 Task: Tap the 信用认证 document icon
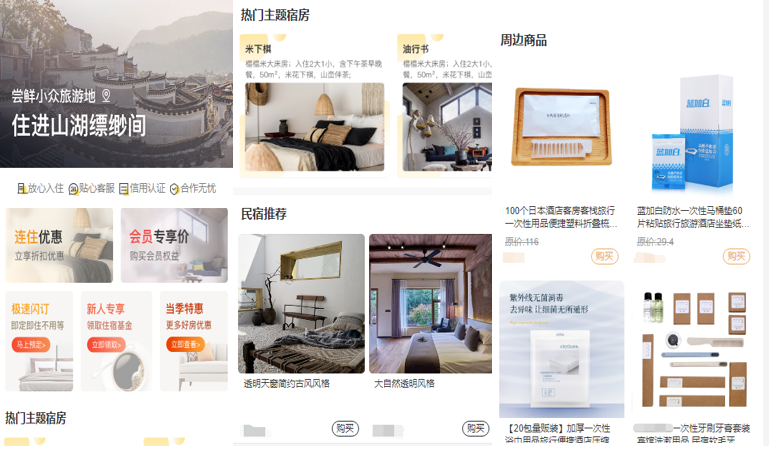[x=124, y=189]
